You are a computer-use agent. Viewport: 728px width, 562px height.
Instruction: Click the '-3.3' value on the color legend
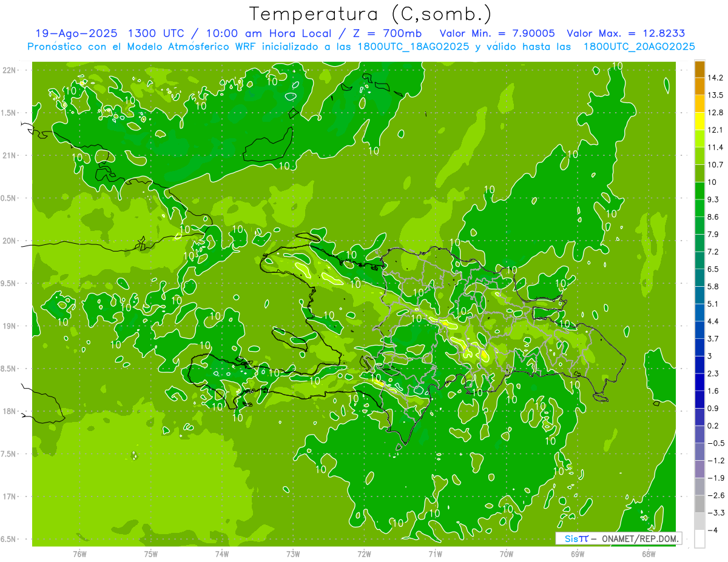pos(716,513)
